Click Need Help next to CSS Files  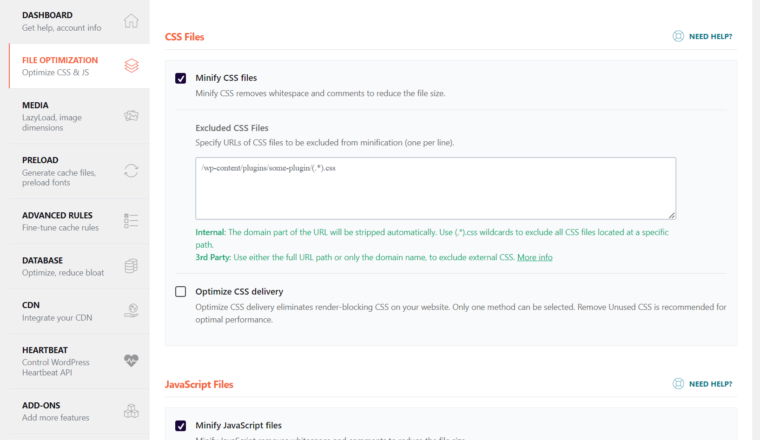coord(702,36)
